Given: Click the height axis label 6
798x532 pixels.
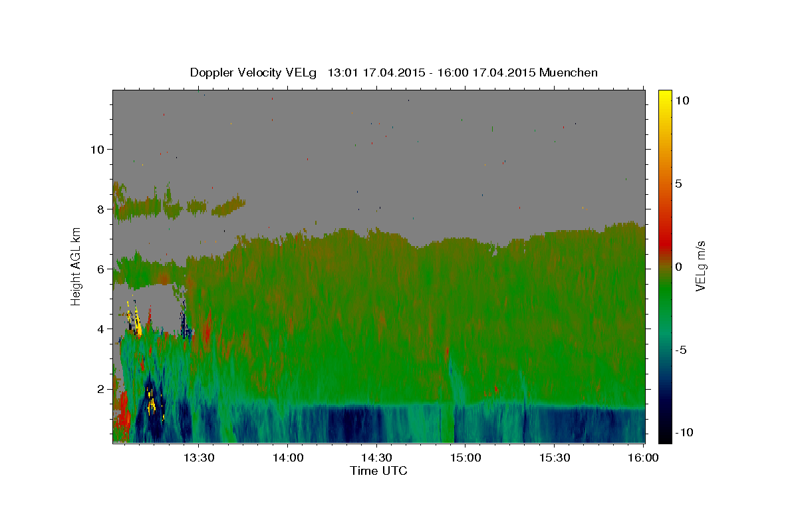Looking at the screenshot, I should point(101,269).
